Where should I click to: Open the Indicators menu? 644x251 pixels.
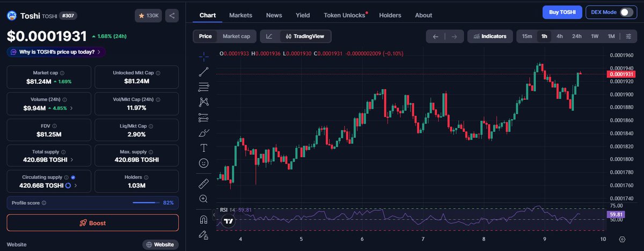tap(489, 36)
